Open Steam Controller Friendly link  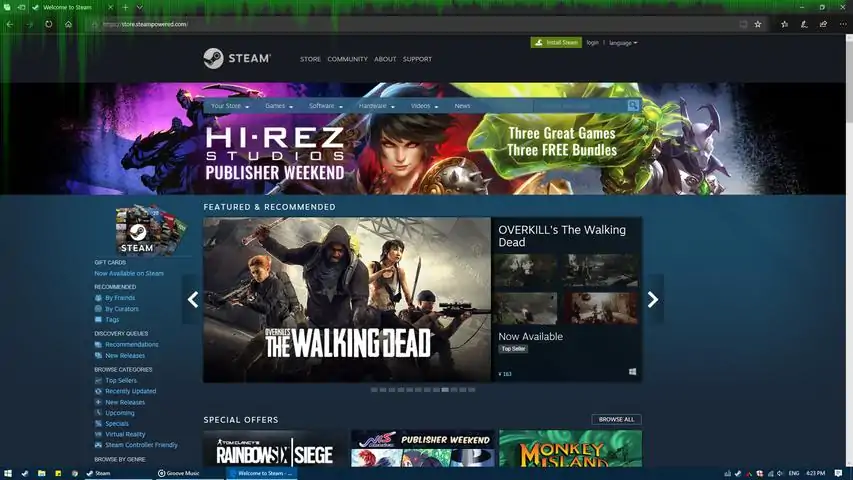[x=141, y=445]
